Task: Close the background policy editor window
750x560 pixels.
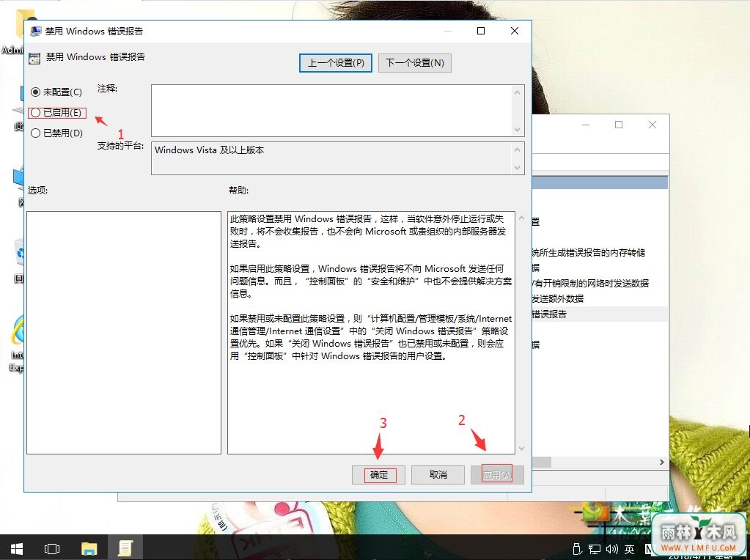Action: pos(652,125)
